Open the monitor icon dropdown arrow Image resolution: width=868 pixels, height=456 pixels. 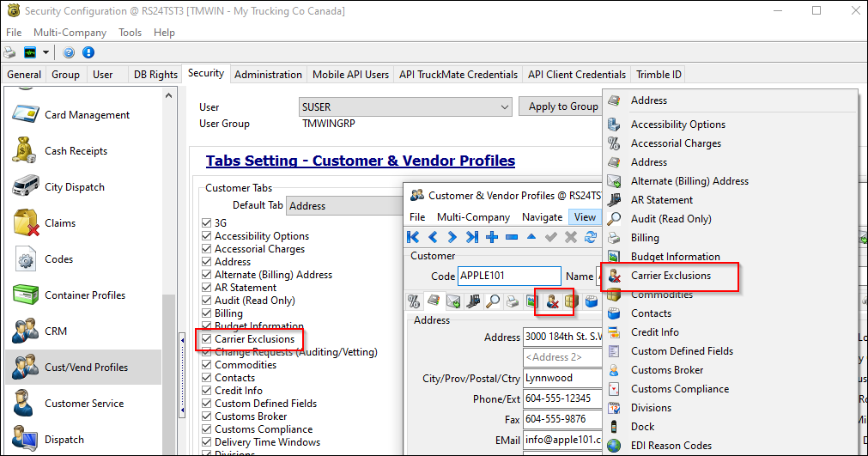coord(46,53)
